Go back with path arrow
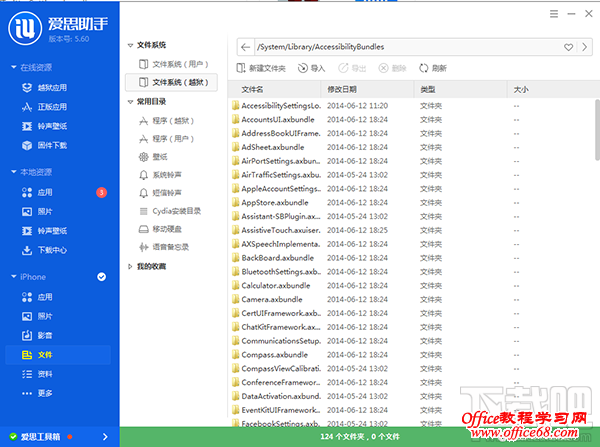 pyautogui.click(x=246, y=47)
